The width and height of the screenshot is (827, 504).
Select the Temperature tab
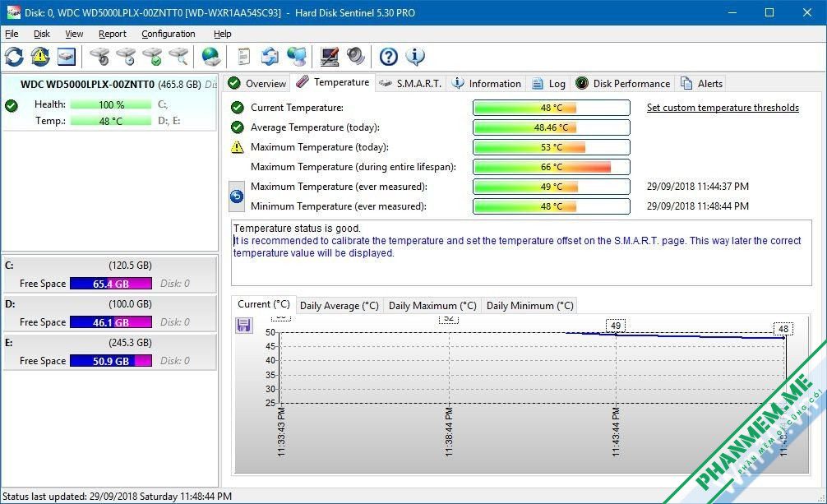pos(333,82)
